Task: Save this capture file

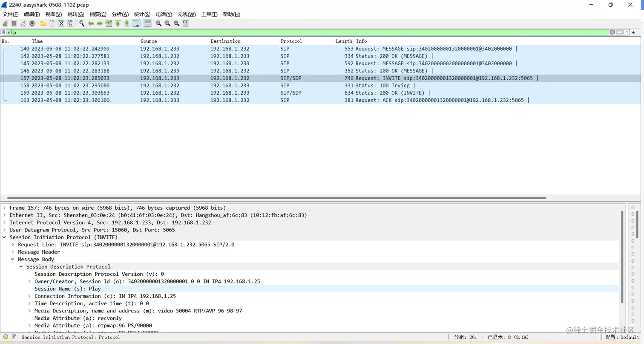Action: tap(52, 23)
